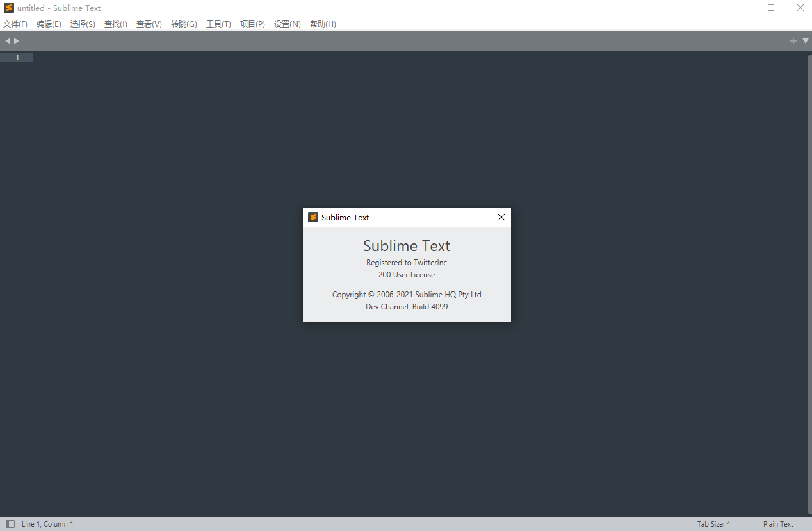This screenshot has height=531, width=812.
Task: Open the 转跳(G) menu
Action: (x=184, y=24)
